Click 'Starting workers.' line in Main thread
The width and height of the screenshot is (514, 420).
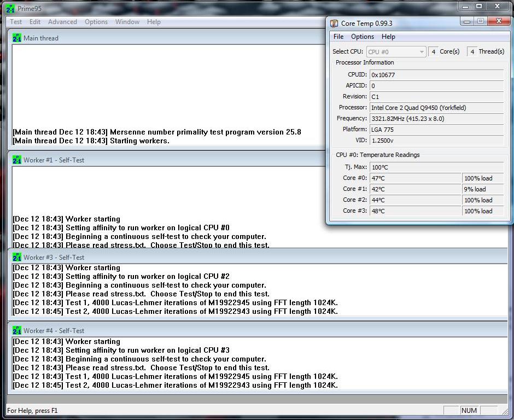coord(91,141)
